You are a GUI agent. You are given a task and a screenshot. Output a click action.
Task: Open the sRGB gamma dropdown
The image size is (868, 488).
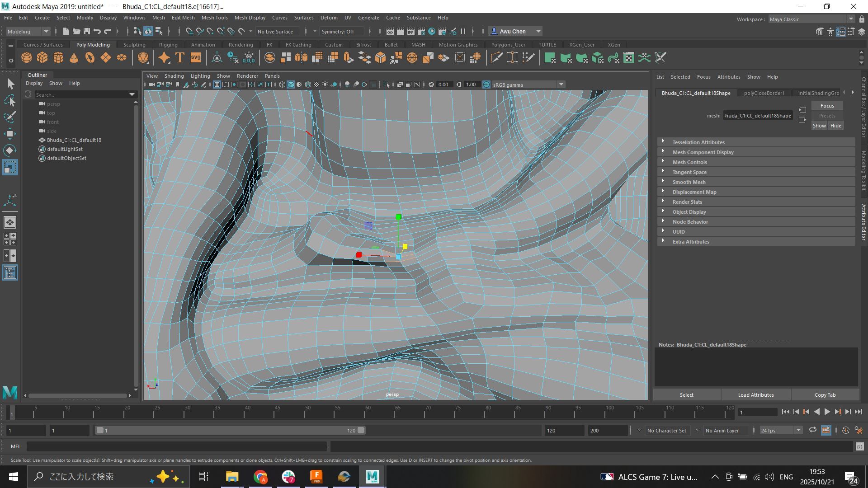[561, 84]
